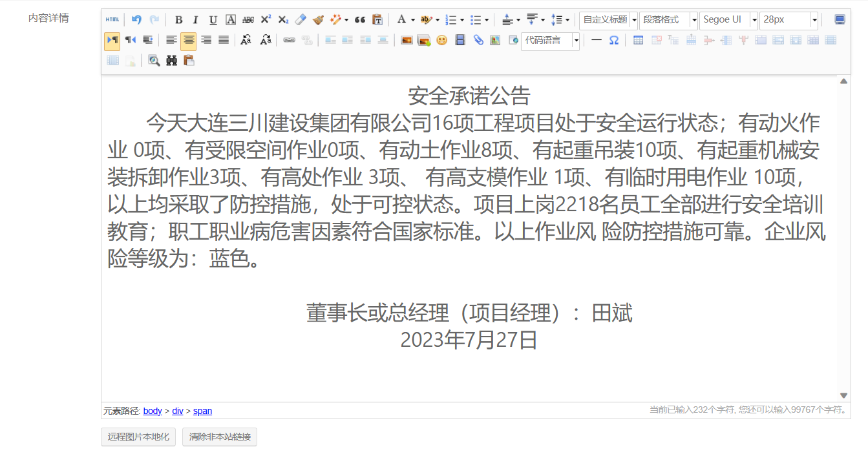Open the multi-image upload dialog
The width and height of the screenshot is (868, 456).
tap(424, 40)
